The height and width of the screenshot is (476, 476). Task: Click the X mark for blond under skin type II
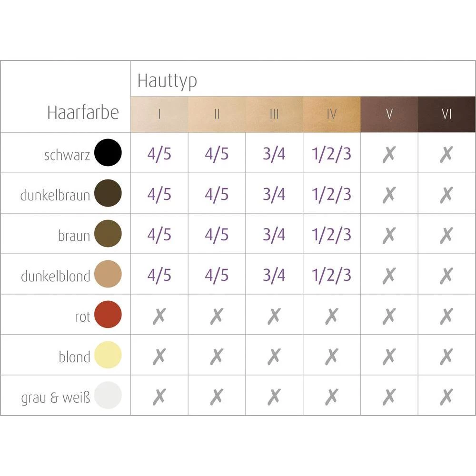coord(217,356)
